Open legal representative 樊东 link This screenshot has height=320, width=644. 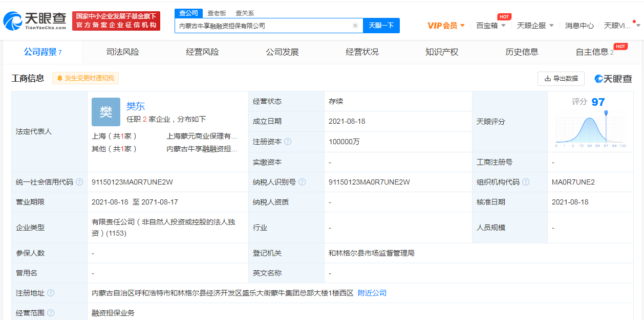pos(136,106)
